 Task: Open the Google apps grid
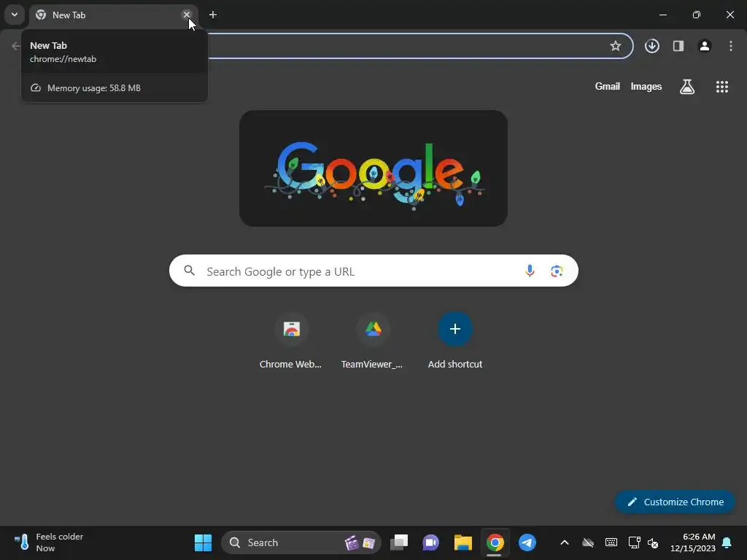(722, 86)
